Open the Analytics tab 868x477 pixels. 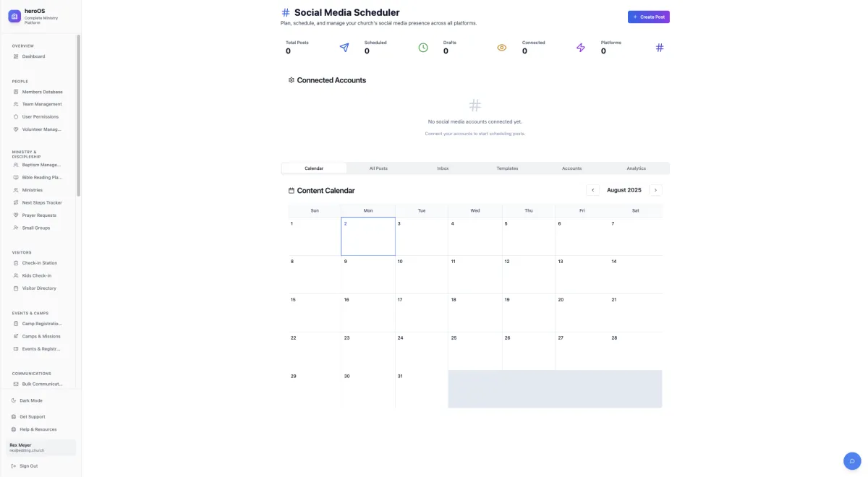point(637,168)
